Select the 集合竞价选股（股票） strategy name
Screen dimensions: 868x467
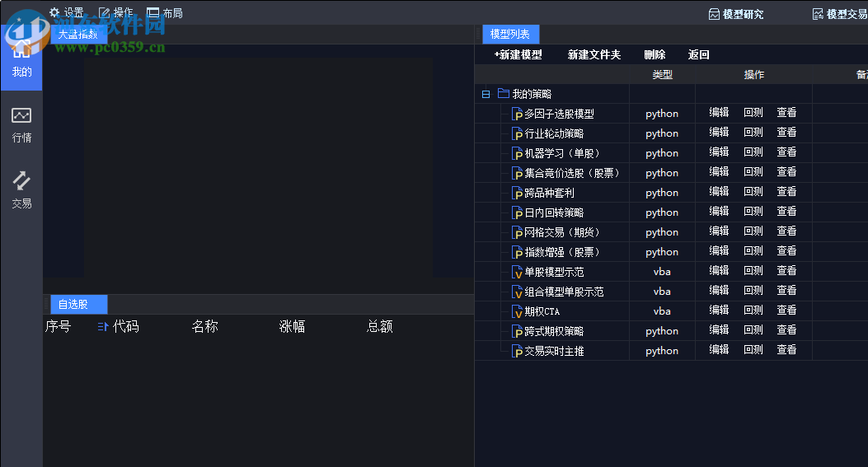pos(571,173)
